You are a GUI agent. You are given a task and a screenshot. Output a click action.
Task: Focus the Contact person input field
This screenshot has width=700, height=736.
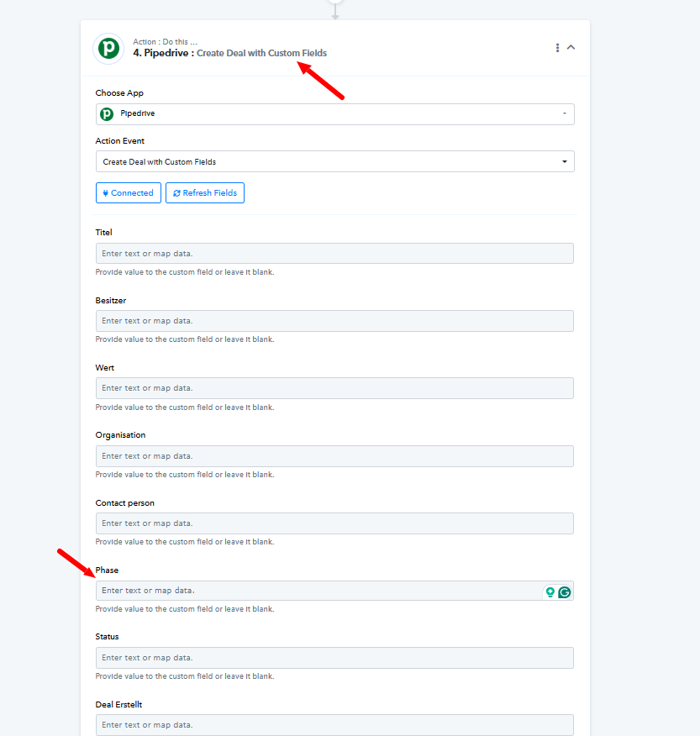pyautogui.click(x=334, y=523)
